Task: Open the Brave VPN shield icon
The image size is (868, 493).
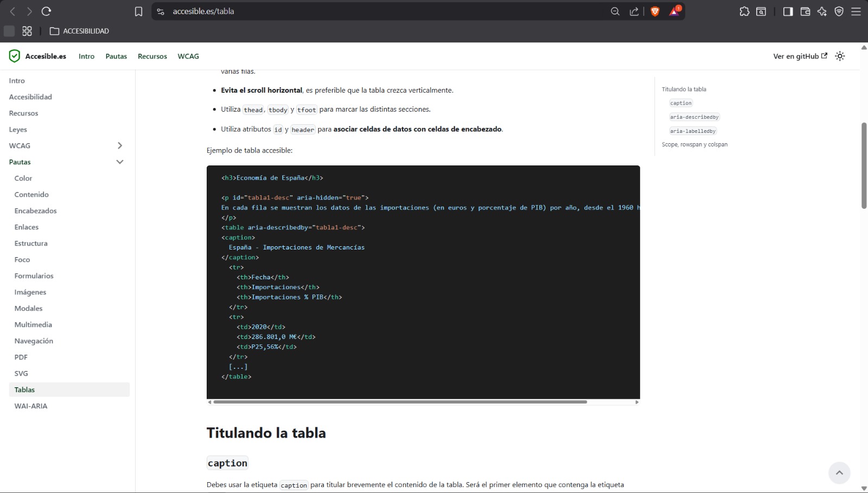Action: [839, 11]
